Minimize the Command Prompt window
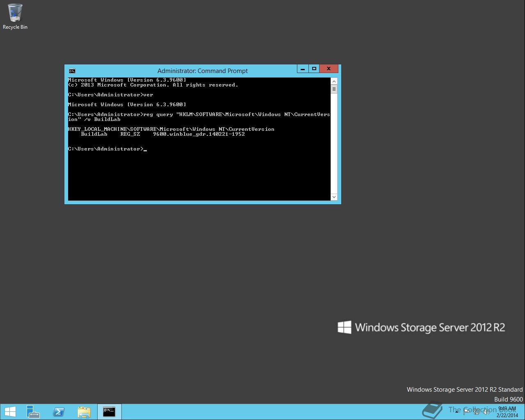The image size is (525, 420). tap(303, 69)
